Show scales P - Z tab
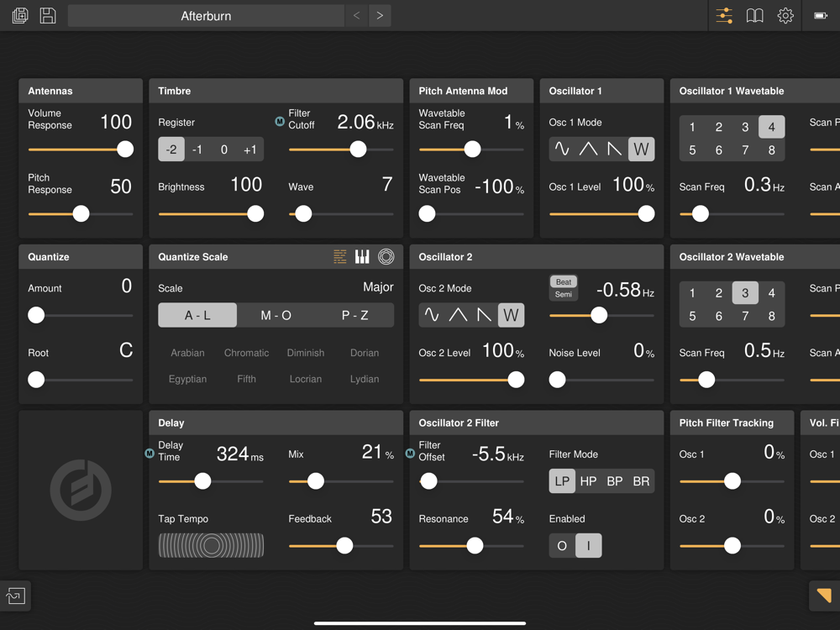Image resolution: width=840 pixels, height=630 pixels. [x=354, y=315]
